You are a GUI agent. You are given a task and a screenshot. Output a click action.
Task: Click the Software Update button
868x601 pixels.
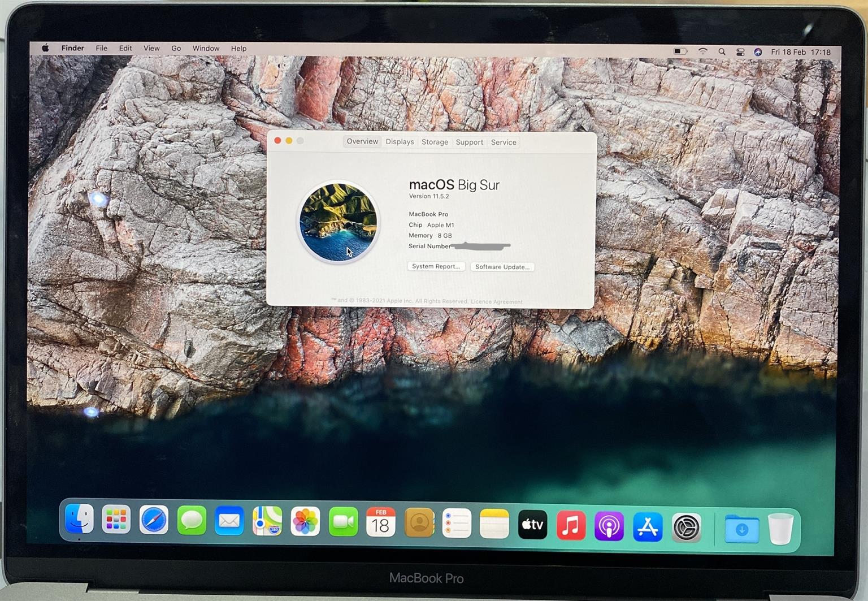[x=502, y=267]
